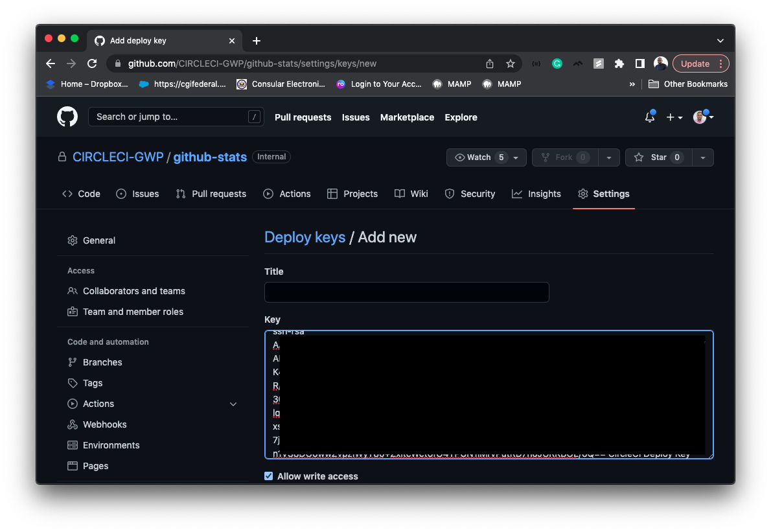Open the Star dropdown caret

pyautogui.click(x=704, y=157)
